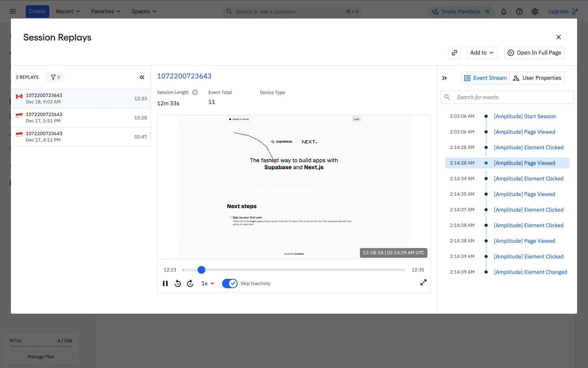The image size is (588, 368).
Task: Select the Event Stream tab
Action: [485, 78]
